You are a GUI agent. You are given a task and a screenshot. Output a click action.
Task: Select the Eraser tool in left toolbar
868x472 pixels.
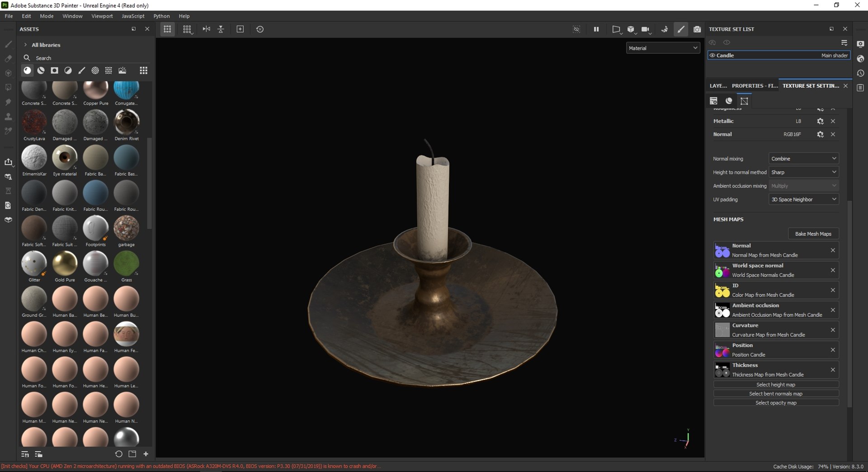click(8, 59)
